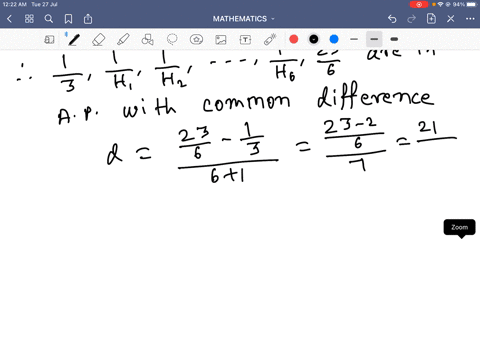Open the share and export menu

click(88, 19)
